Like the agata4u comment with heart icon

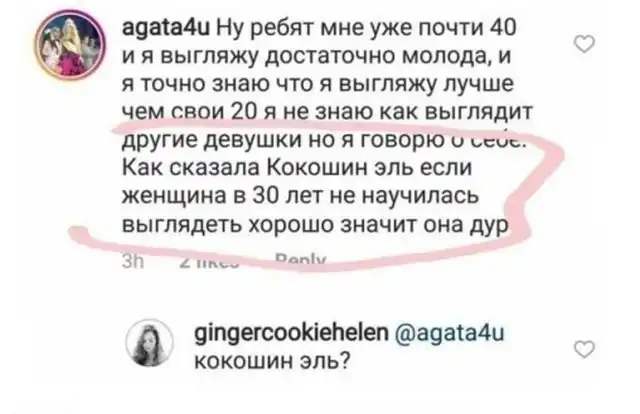pyautogui.click(x=584, y=44)
